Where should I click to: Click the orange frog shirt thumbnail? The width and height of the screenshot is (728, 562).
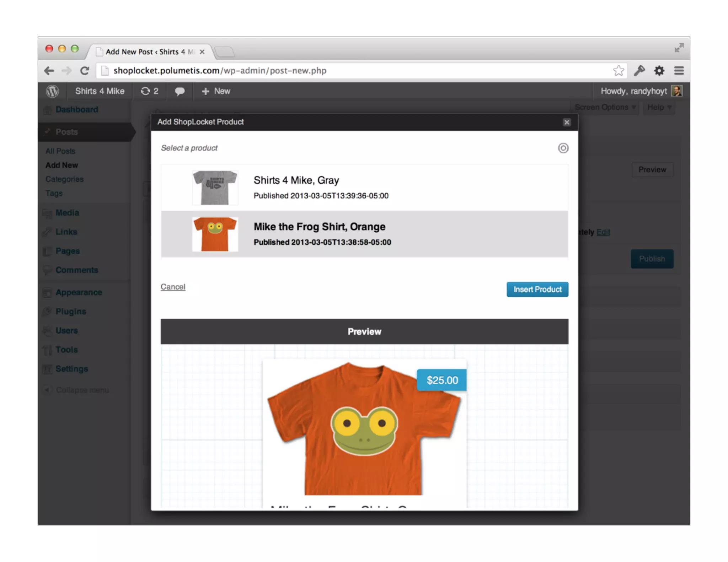(x=215, y=234)
